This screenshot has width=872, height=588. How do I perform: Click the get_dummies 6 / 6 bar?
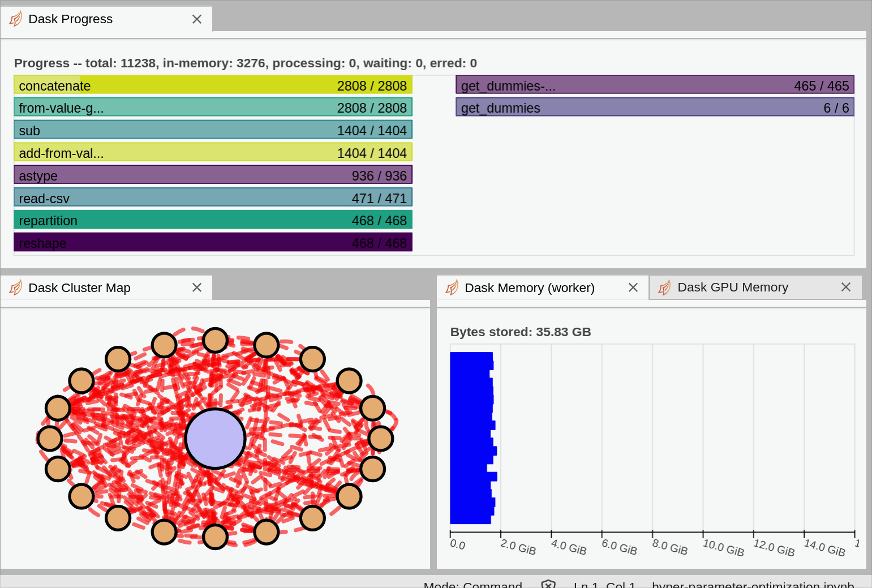click(x=655, y=107)
